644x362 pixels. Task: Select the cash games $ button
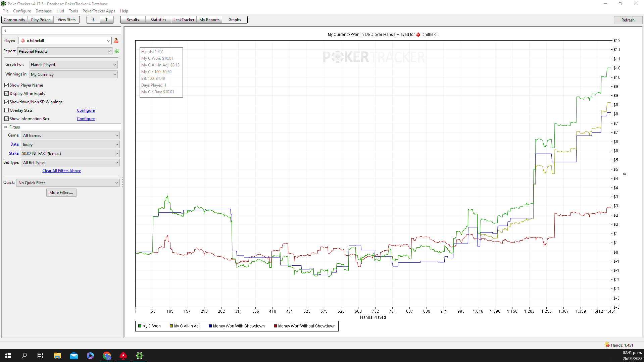click(x=93, y=20)
